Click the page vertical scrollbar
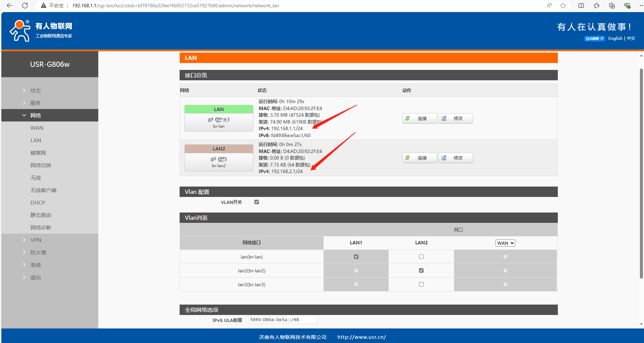This screenshot has width=644, height=343. tap(641, 173)
